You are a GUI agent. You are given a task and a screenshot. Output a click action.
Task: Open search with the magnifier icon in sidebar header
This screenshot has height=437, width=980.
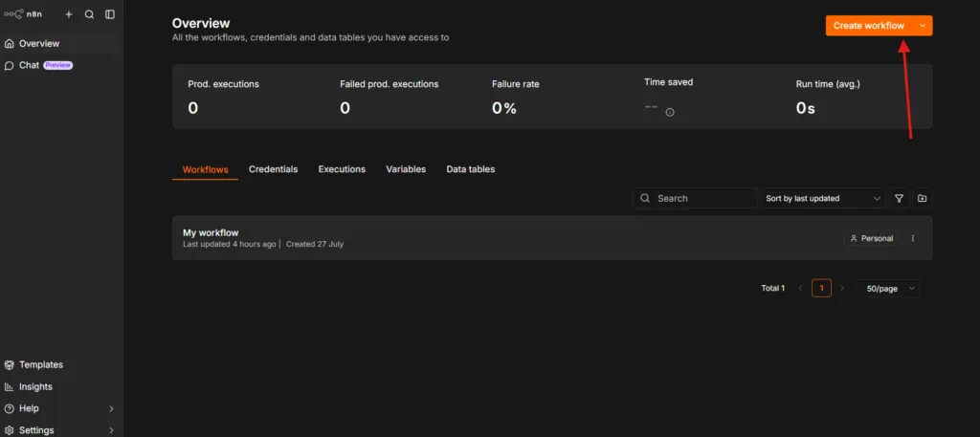[89, 14]
